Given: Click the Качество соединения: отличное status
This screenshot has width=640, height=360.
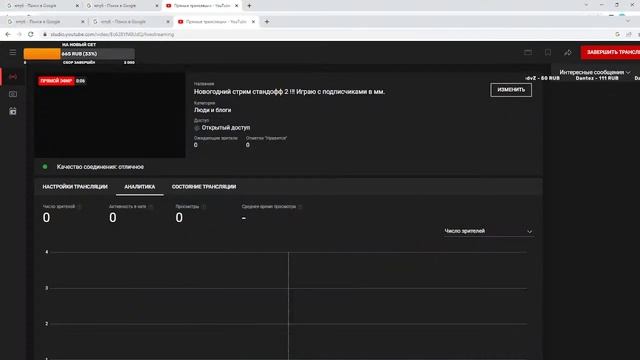Looking at the screenshot, I should (100, 167).
